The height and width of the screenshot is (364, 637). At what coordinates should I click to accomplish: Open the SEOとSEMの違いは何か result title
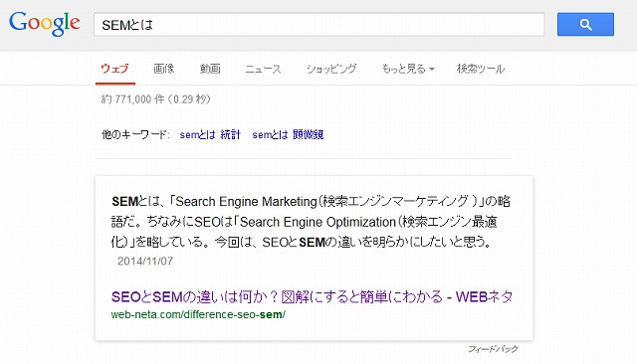[312, 296]
